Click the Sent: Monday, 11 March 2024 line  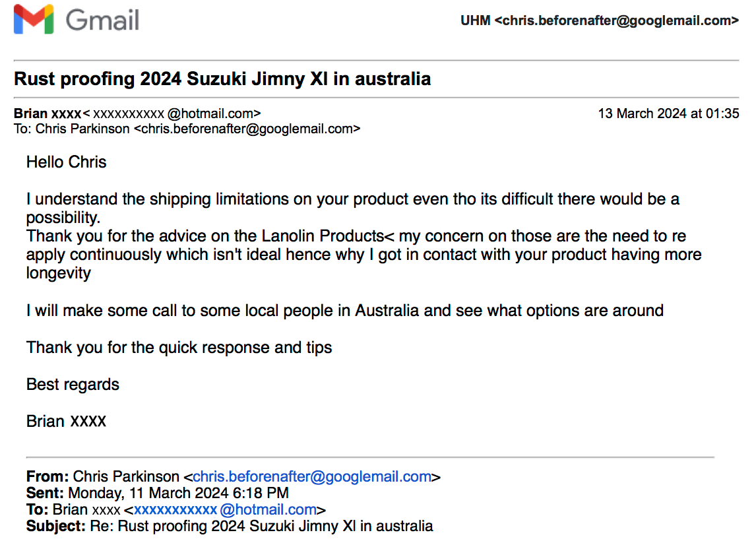click(157, 493)
